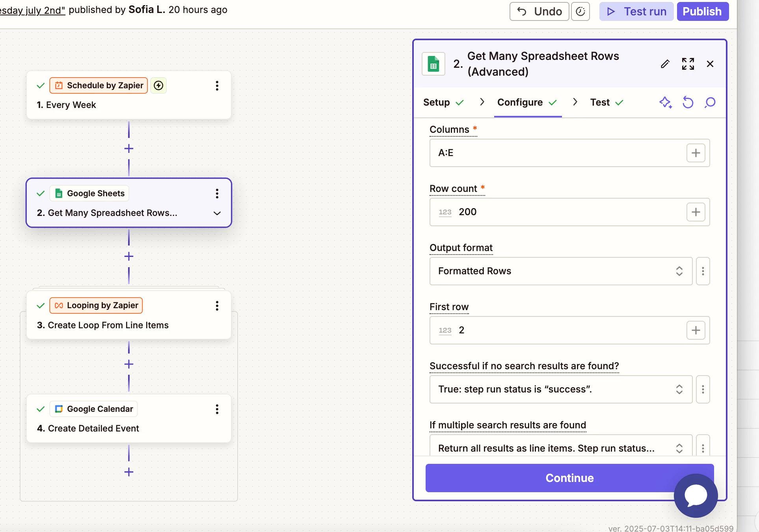Click the published version name link
The image size is (759, 532).
32,10
